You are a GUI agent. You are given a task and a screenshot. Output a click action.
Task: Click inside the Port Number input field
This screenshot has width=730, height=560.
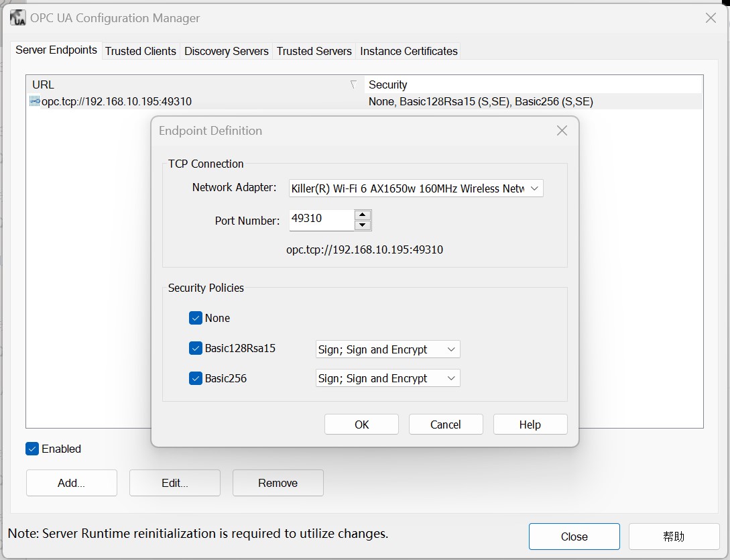click(x=322, y=219)
